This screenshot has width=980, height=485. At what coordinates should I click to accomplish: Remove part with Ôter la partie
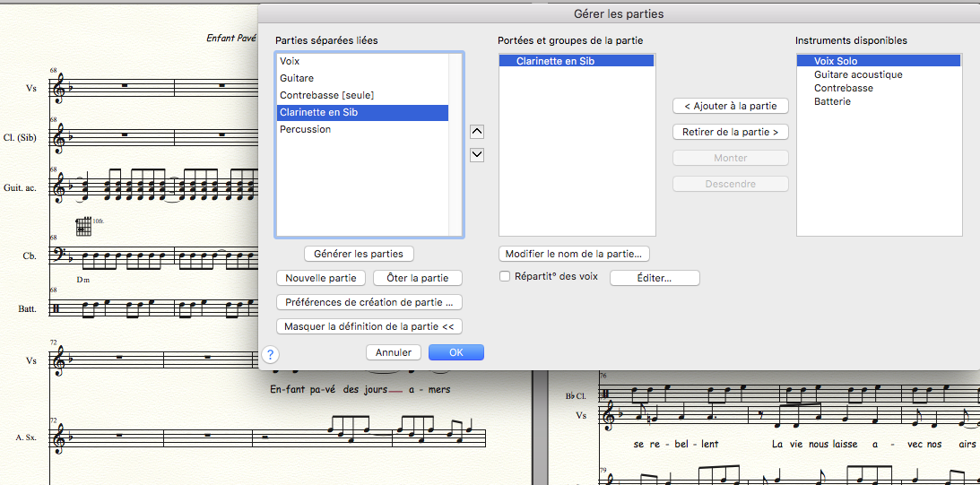point(417,278)
